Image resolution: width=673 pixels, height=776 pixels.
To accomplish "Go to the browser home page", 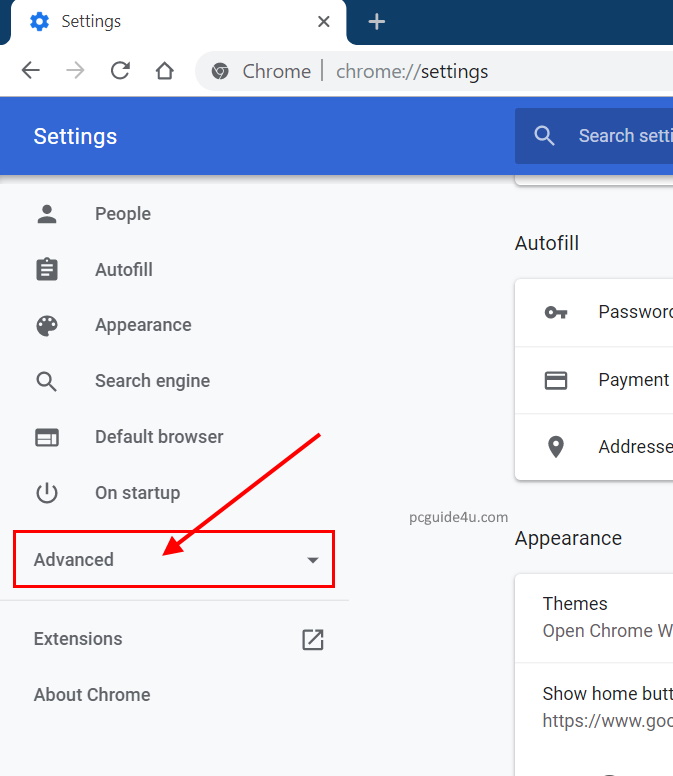I will pos(165,71).
